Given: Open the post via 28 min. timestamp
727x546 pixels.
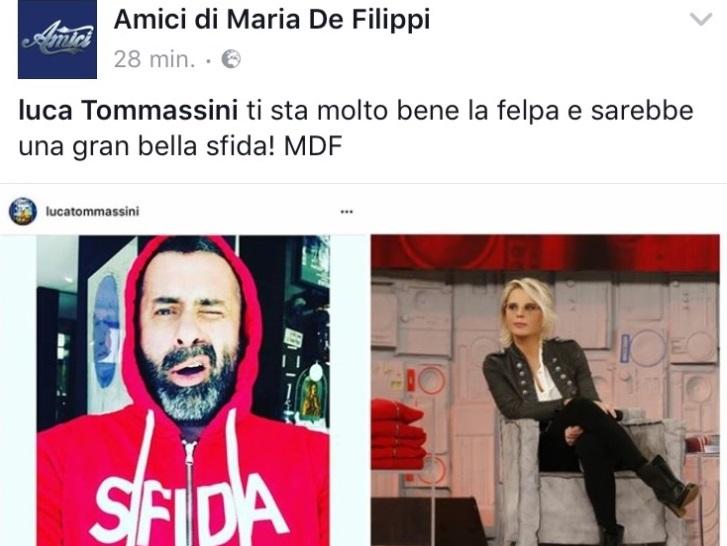Looking at the screenshot, I should tap(154, 59).
